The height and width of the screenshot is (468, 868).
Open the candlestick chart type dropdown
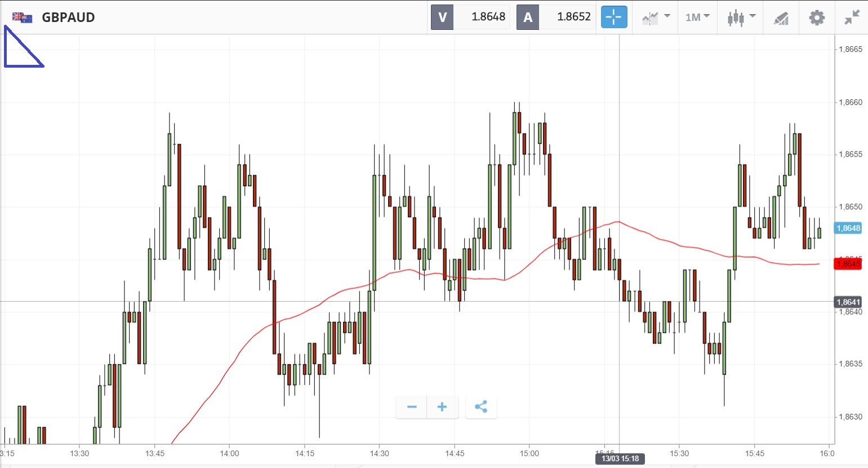pos(741,17)
